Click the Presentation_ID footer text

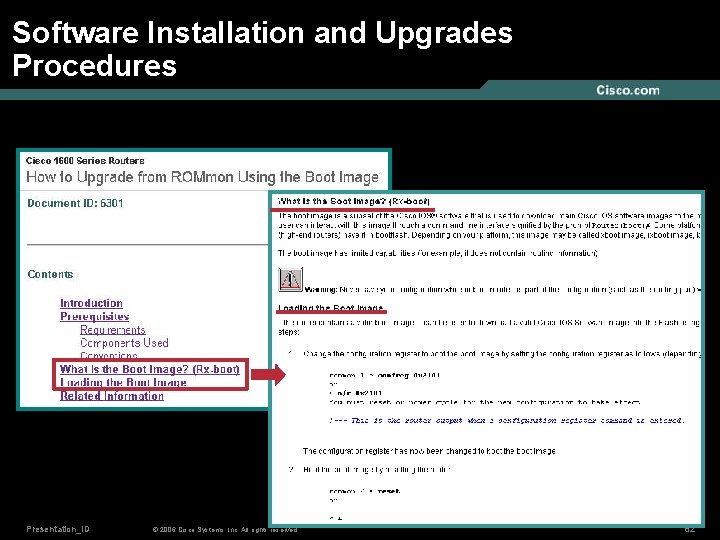point(58,529)
